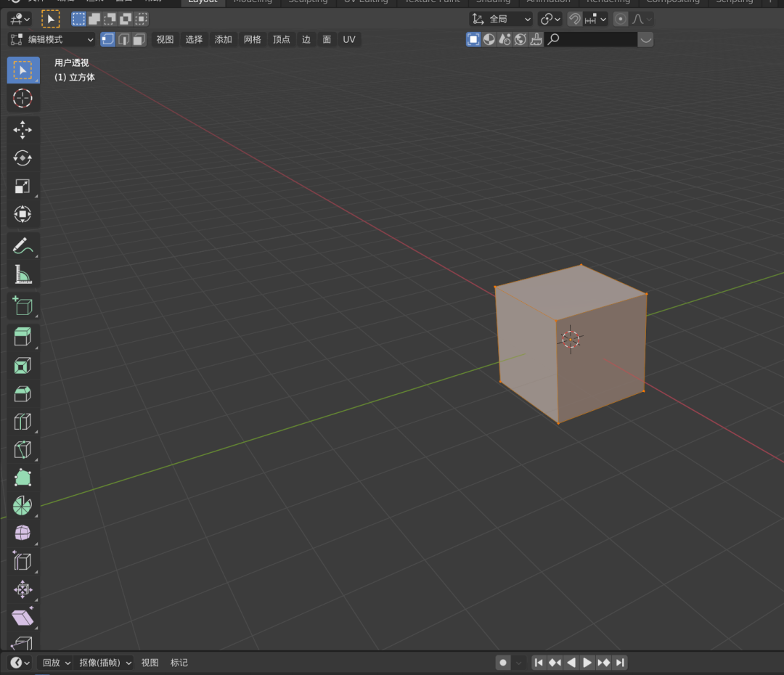The height and width of the screenshot is (675, 784).
Task: Switch to the models asset type filter
Action: [x=473, y=39]
